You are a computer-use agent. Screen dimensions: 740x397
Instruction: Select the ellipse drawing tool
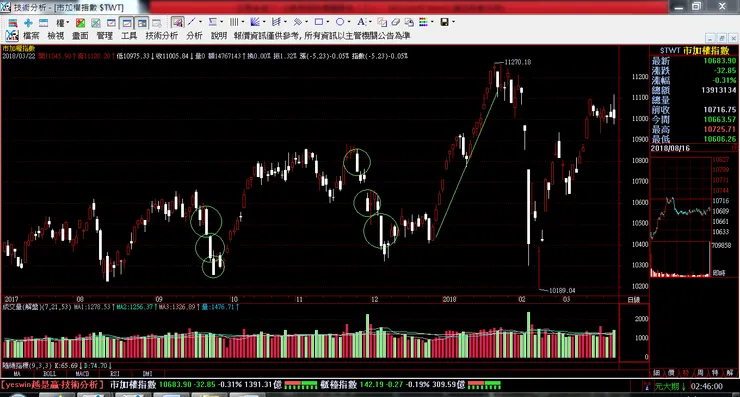click(x=340, y=22)
